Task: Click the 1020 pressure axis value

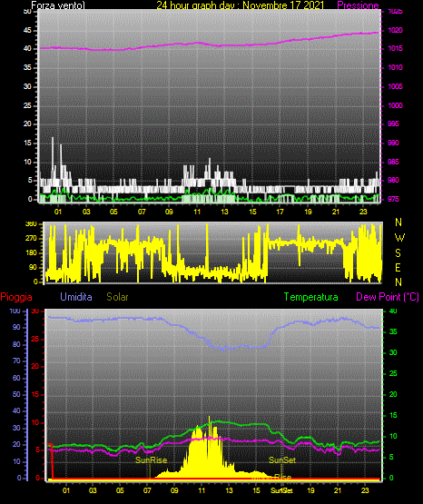Action: coord(395,30)
